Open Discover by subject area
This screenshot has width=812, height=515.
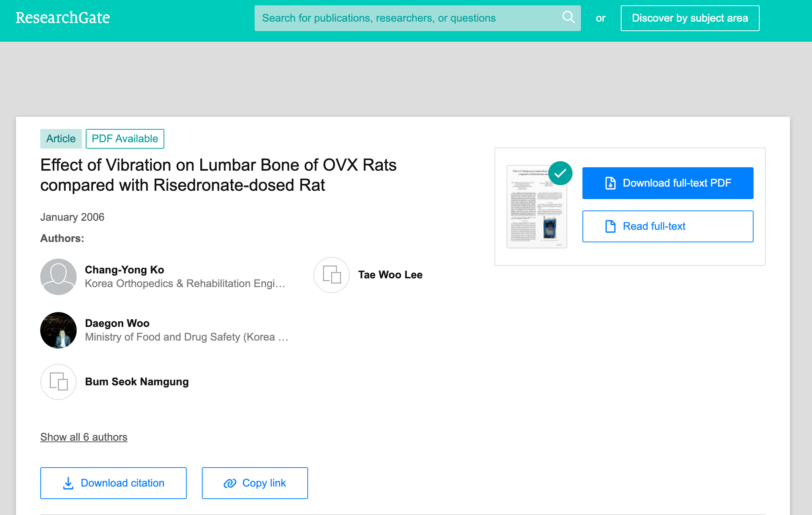click(x=689, y=18)
